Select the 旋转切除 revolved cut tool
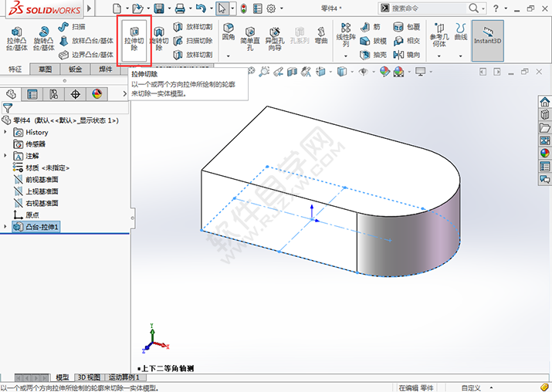This screenshot has height=392, width=552. coord(159,39)
